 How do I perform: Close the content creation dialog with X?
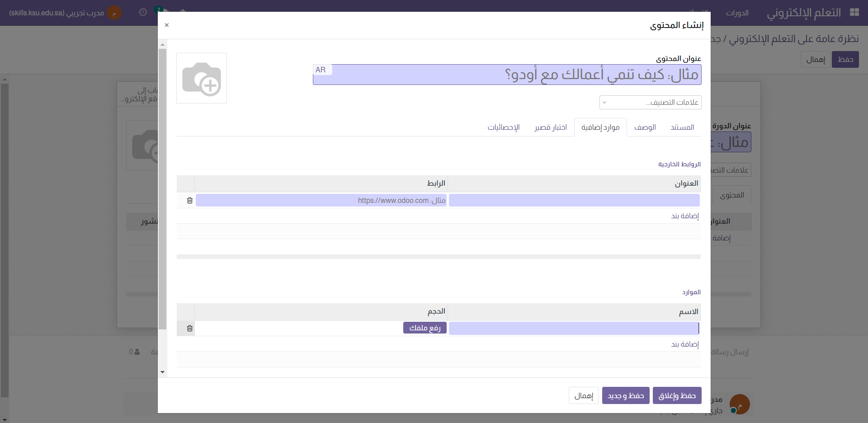(167, 25)
